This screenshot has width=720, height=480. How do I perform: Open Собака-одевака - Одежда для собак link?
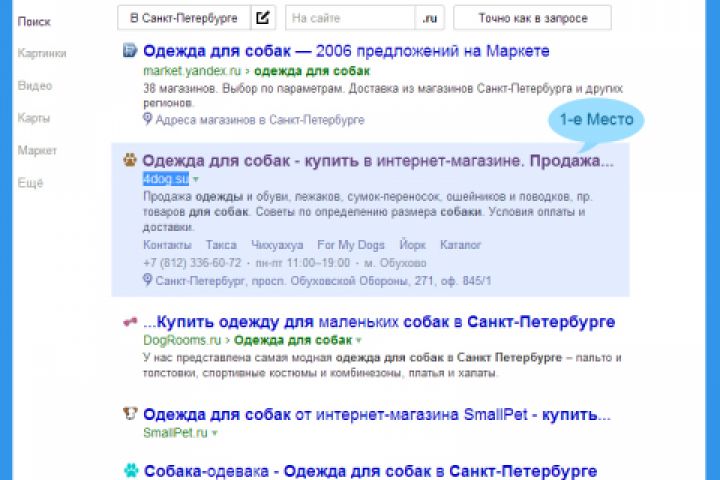pyautogui.click(x=371, y=471)
